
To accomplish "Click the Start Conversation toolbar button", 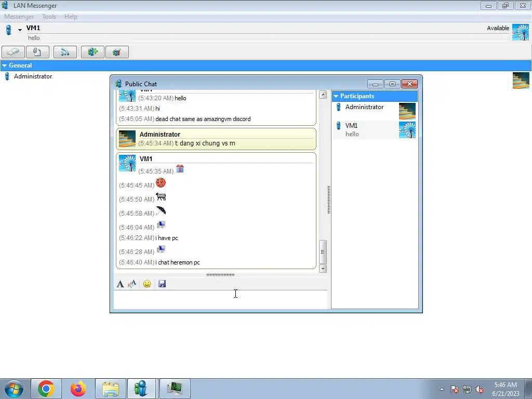I will coord(13,52).
